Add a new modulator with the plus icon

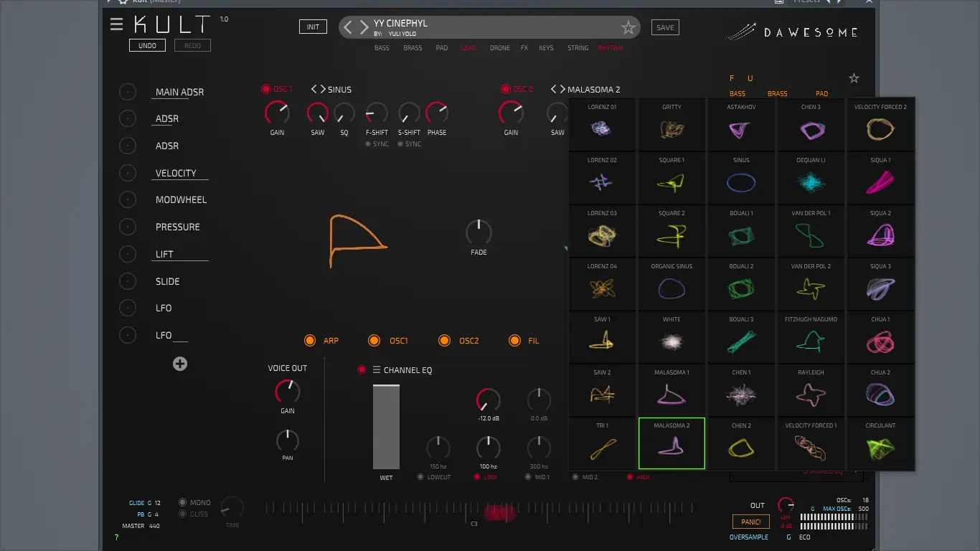pyautogui.click(x=180, y=364)
